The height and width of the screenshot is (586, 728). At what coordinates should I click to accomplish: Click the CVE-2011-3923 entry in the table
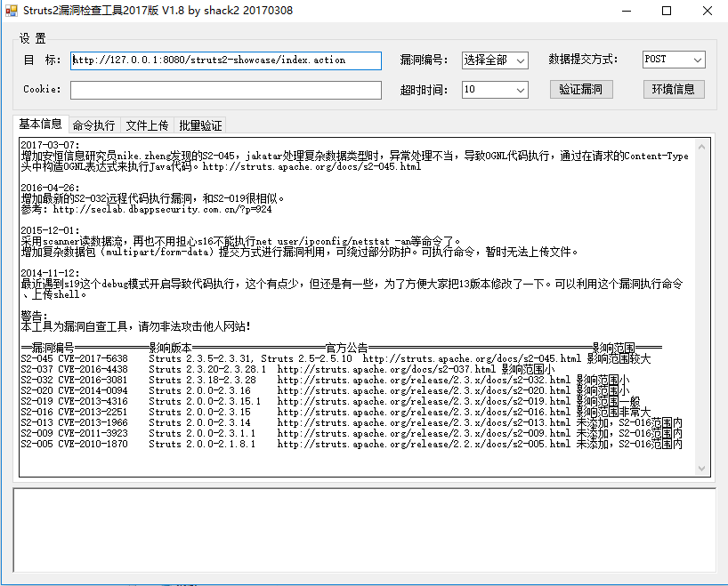pyautogui.click(x=93, y=433)
